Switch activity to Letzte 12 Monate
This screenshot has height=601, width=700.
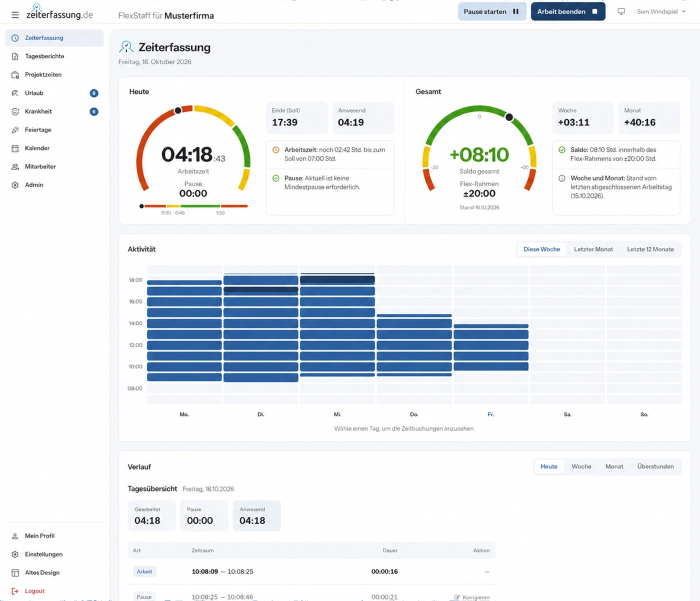[x=650, y=249]
